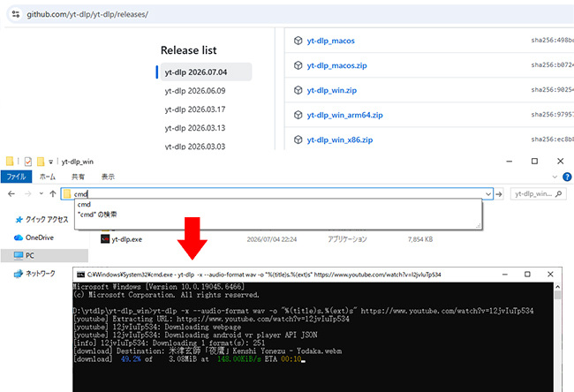Screen dimensions: 574x392
Task: Click the go-to arrow beside the address bar
Action: (x=499, y=194)
